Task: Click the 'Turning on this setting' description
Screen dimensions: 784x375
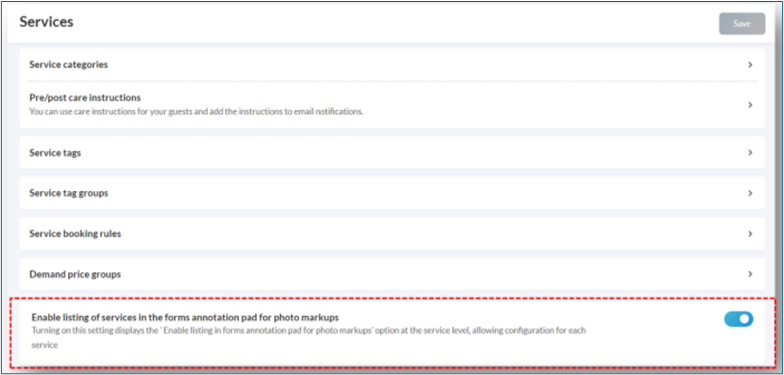Action: pyautogui.click(x=308, y=338)
